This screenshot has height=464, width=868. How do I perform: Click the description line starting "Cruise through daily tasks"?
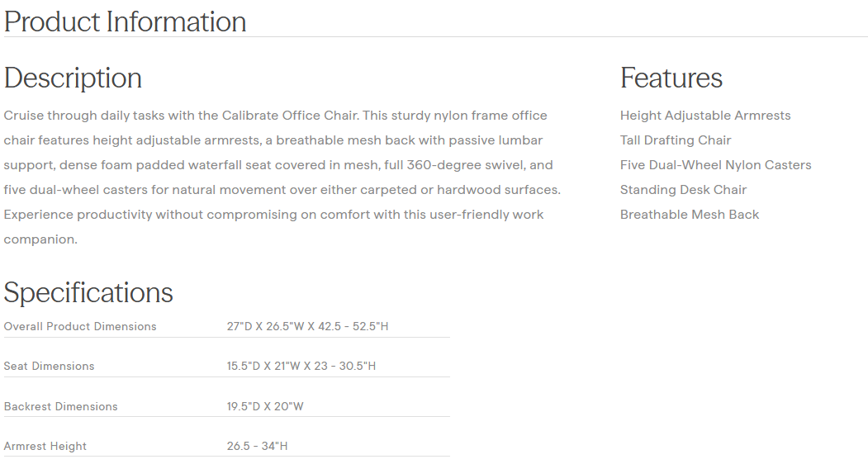coord(275,116)
